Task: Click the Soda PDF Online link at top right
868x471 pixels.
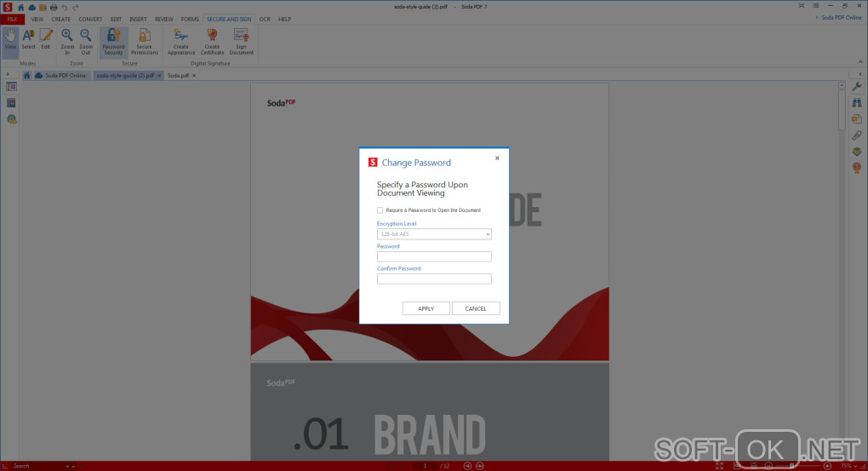Action: click(x=842, y=18)
